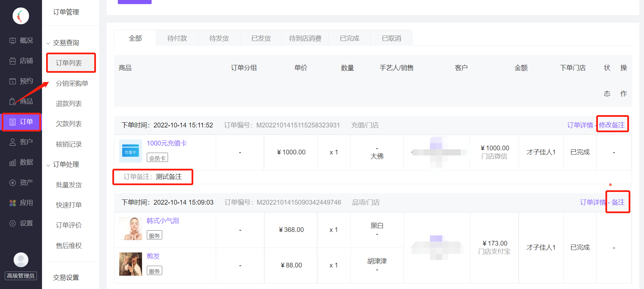This screenshot has height=289, width=644.
Task: Collapse the 订单处理 menu section
Action: 48,165
